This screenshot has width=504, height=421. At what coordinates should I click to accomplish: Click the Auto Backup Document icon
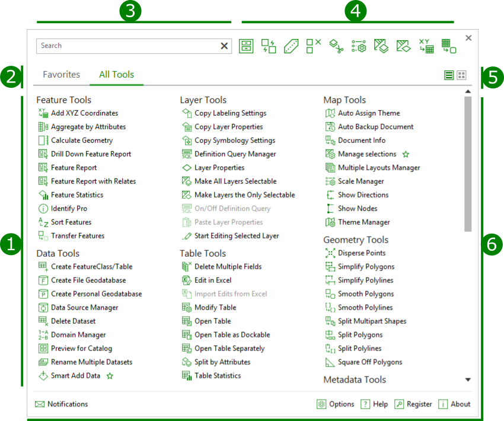click(x=330, y=127)
